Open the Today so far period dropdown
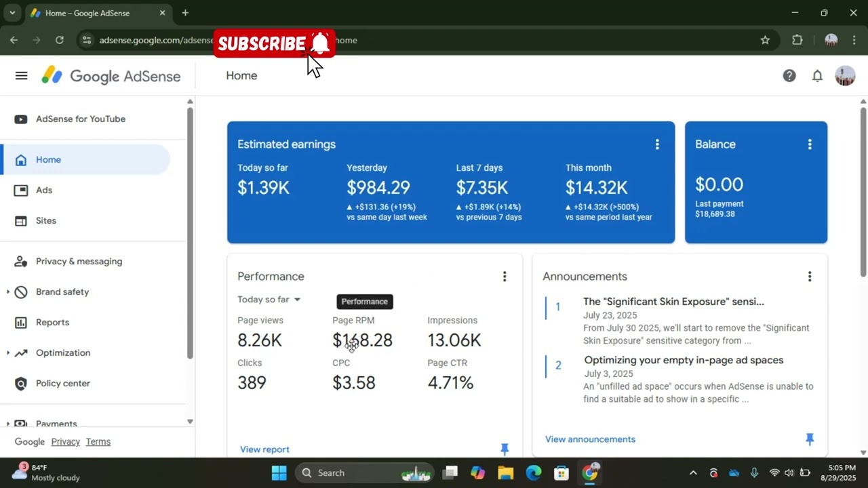This screenshot has width=868, height=488. tap(269, 300)
